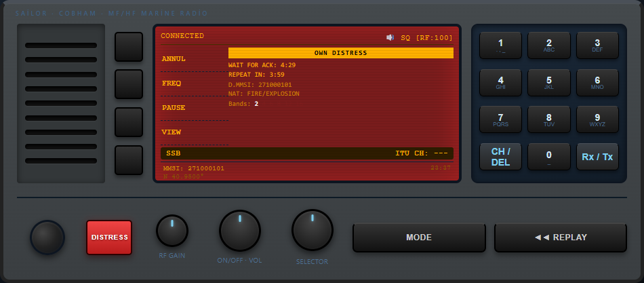Screen dimensions: 644x283
Task: Tap keypad key 3 DEF
Action: tap(597, 45)
